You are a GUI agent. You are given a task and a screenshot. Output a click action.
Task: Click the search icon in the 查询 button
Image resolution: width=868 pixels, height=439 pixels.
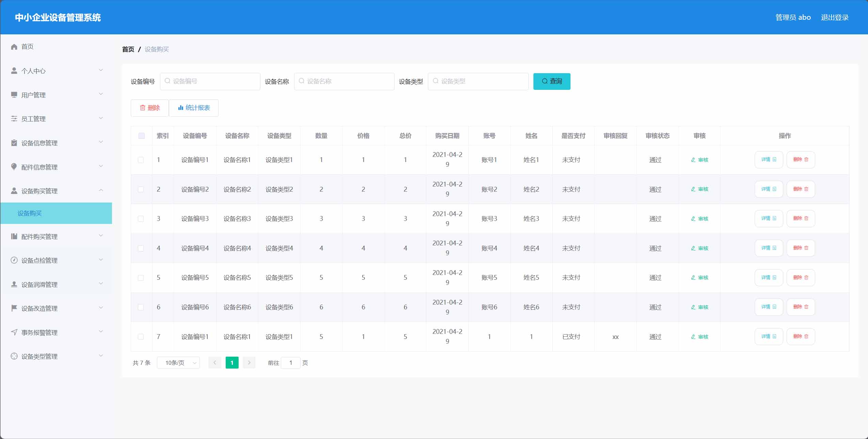click(x=545, y=81)
